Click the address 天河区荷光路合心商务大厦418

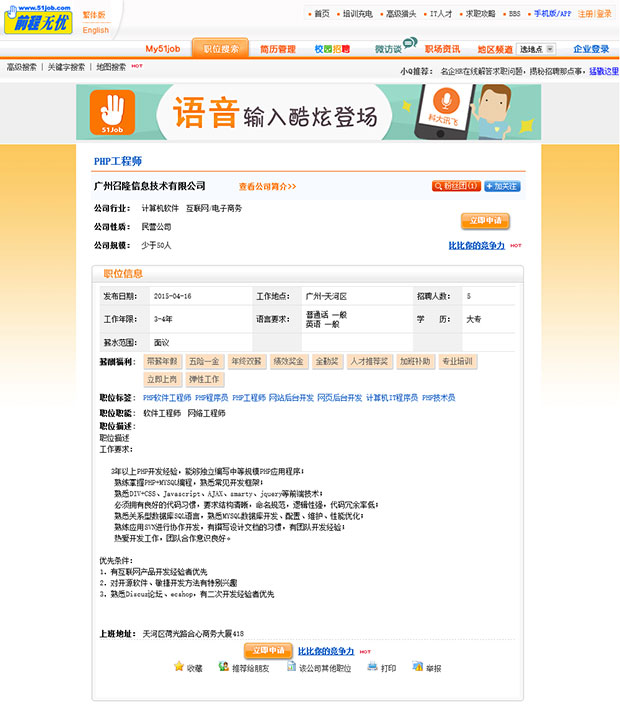pos(193,634)
